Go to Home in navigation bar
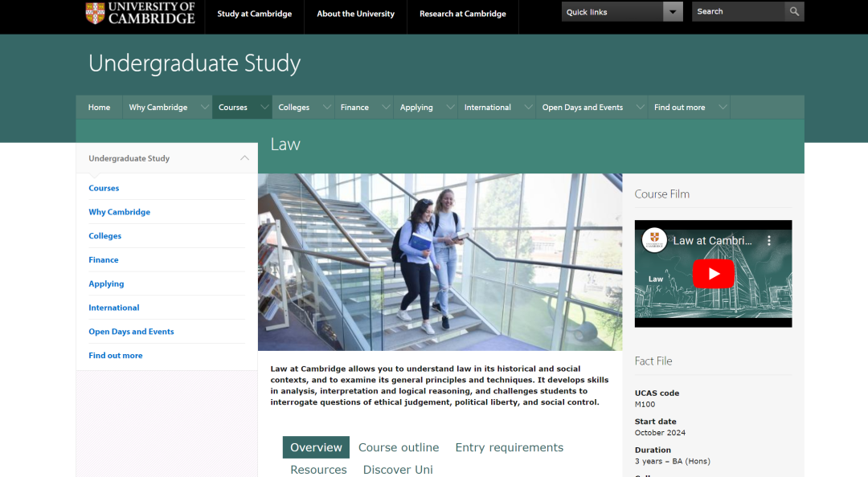This screenshot has height=477, width=868. click(99, 108)
